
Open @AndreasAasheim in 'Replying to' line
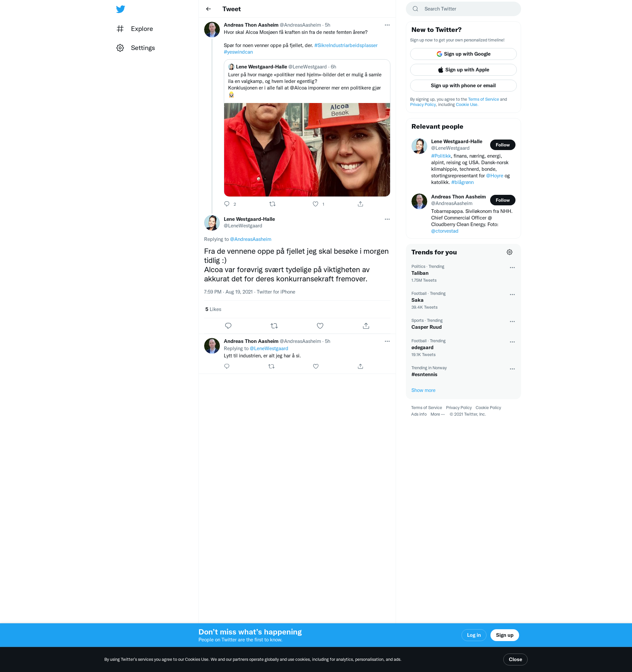coord(250,239)
